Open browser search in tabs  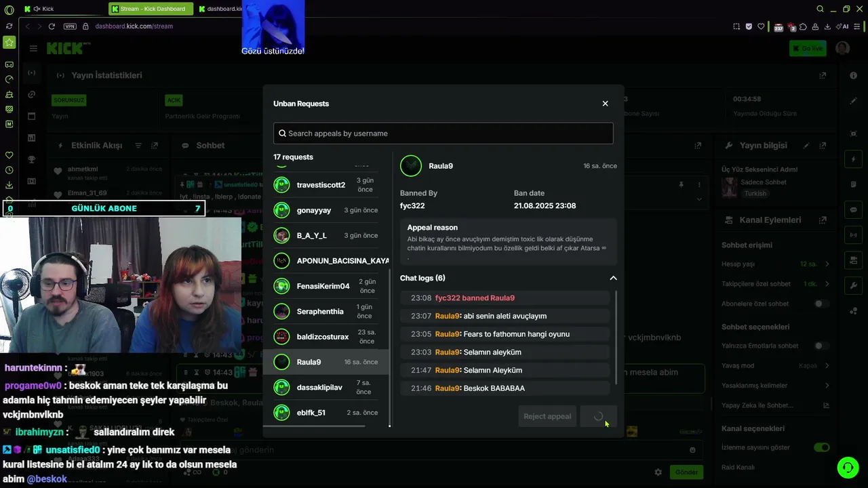820,9
